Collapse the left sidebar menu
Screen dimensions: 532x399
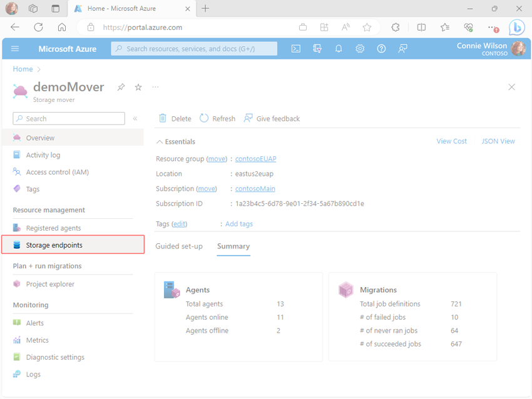pyautogui.click(x=135, y=119)
